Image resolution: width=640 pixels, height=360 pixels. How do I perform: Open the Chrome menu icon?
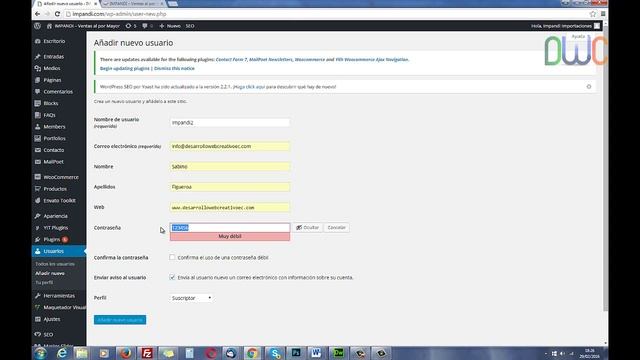[603, 14]
